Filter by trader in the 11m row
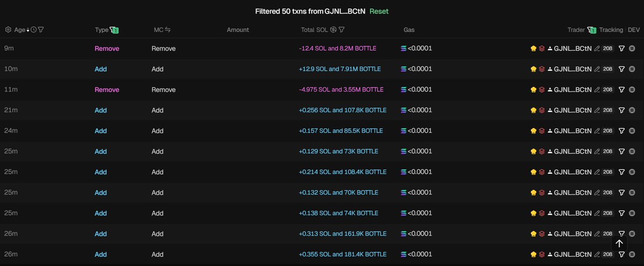This screenshot has height=266, width=644. (621, 90)
